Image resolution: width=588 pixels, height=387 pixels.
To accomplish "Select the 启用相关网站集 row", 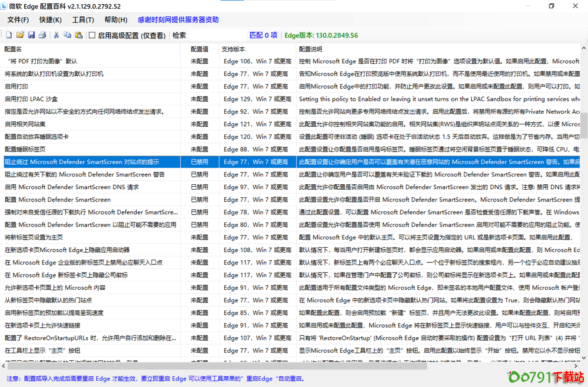I will 290,124.
